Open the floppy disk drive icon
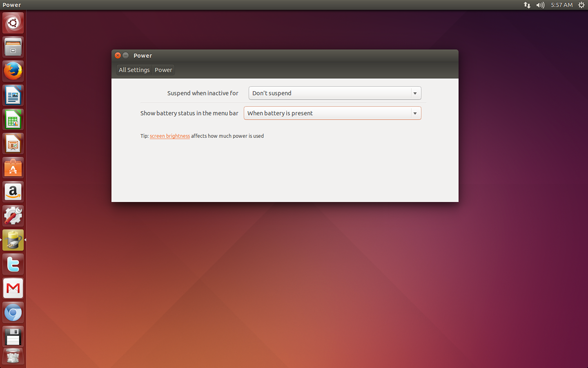Screen dimensions: 588x368 click(x=13, y=337)
